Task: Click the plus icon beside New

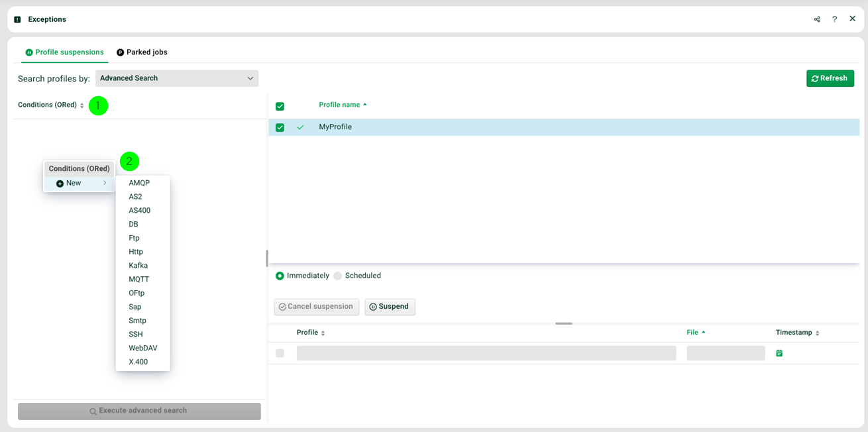Action: click(60, 184)
